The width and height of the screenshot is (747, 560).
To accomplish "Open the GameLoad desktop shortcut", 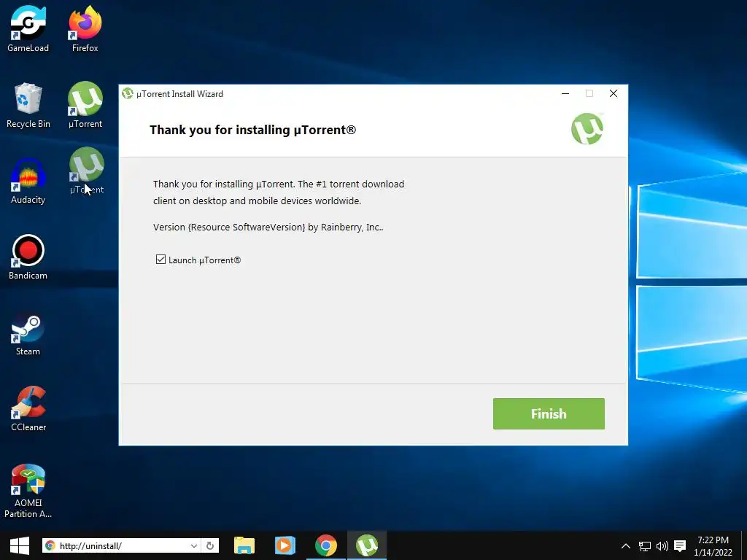I will click(x=28, y=28).
